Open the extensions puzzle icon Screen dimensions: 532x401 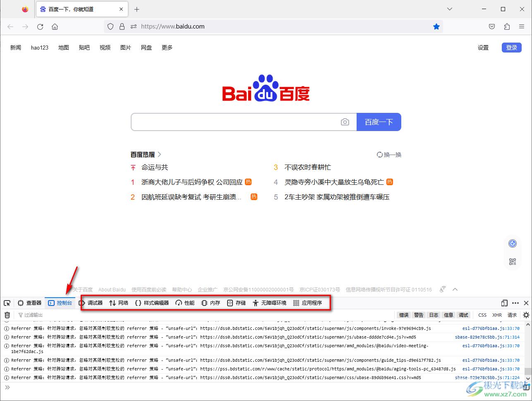507,26
